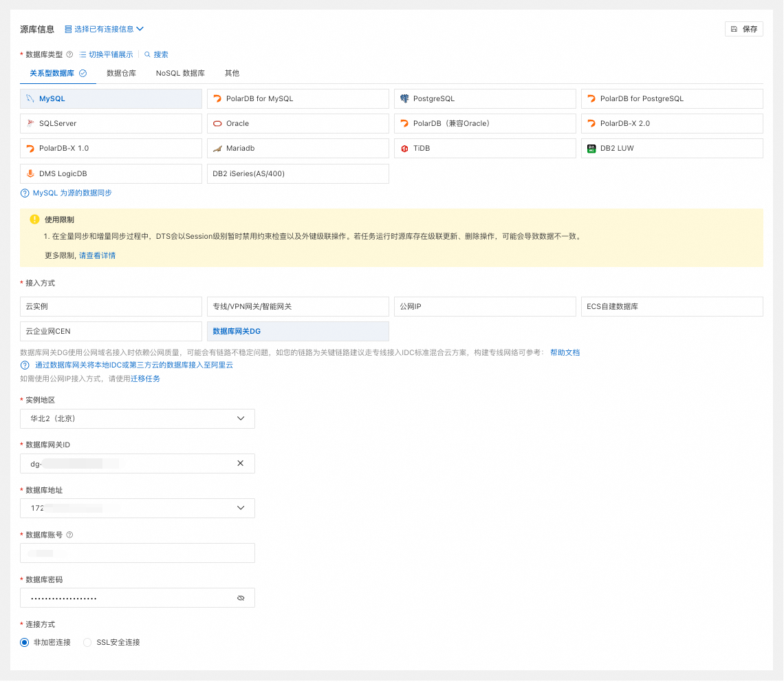Select ECS自建数据库 access method
This screenshot has height=682, width=784.
(672, 307)
